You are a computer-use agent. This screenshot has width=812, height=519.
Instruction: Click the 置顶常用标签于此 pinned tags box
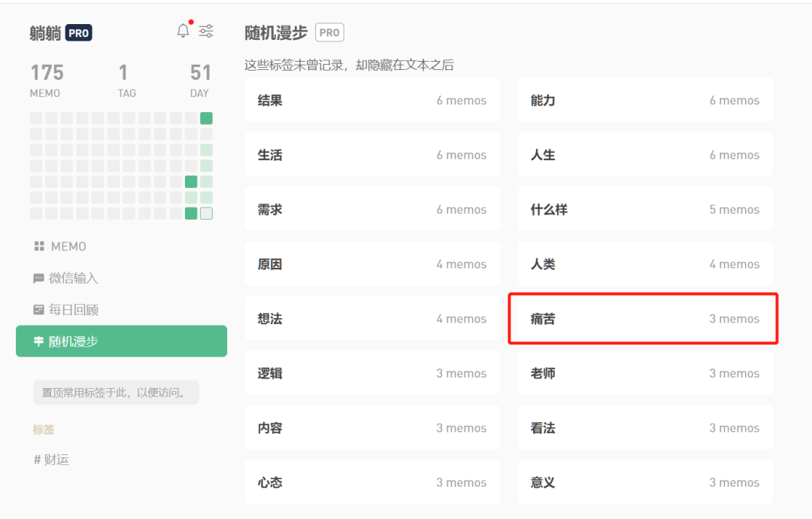click(116, 392)
